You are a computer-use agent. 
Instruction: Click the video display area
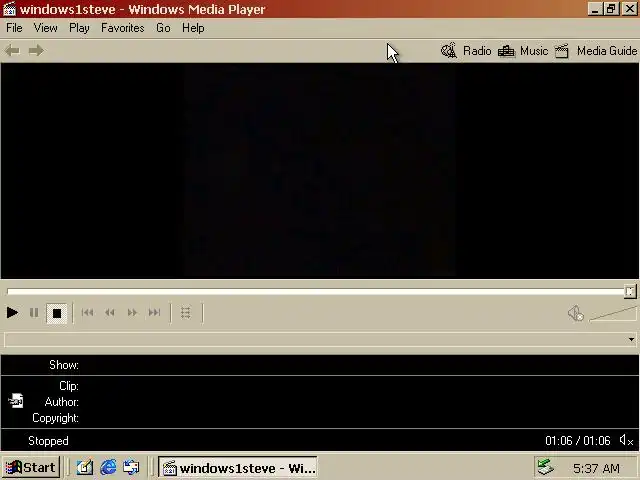click(320, 171)
